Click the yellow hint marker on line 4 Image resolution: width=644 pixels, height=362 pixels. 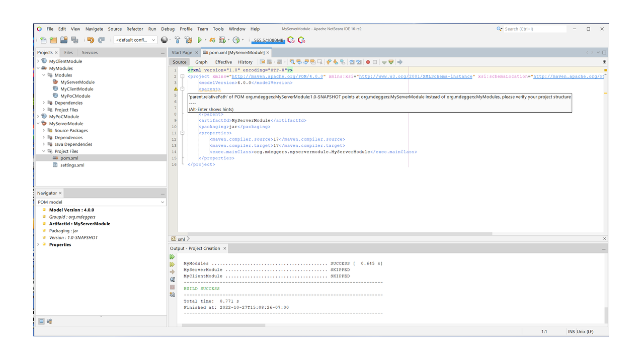tap(176, 88)
